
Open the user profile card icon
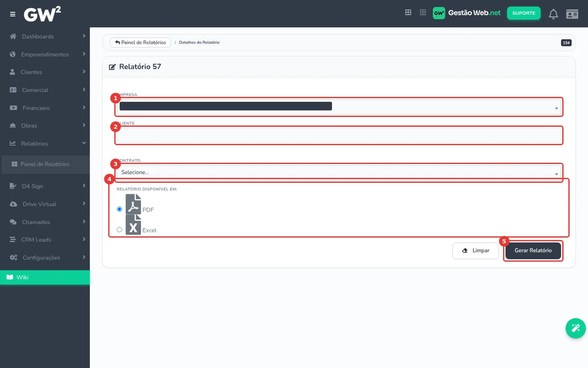[572, 14]
